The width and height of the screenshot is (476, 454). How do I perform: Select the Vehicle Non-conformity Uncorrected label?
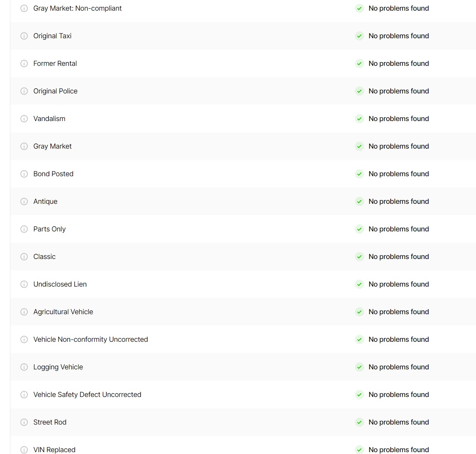point(90,339)
